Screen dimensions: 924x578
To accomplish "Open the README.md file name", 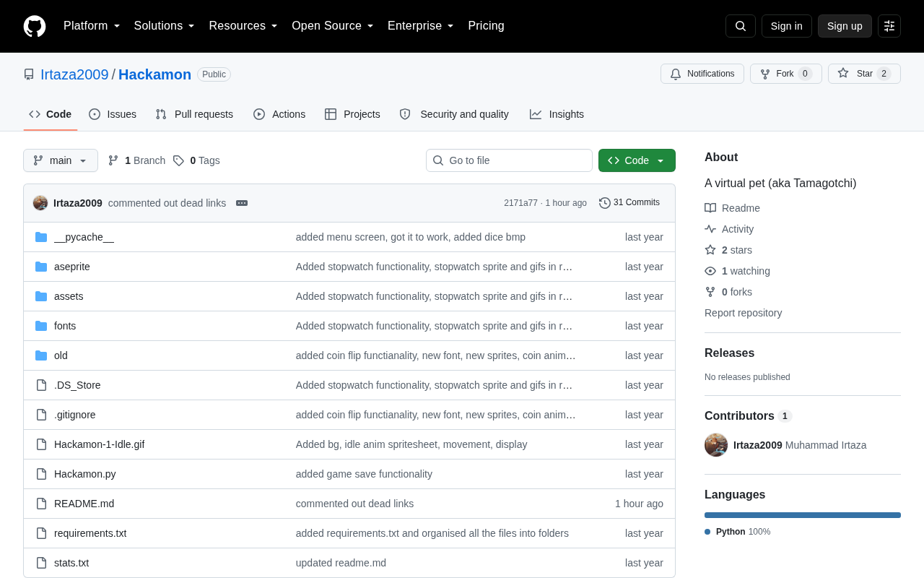I will click(x=84, y=504).
